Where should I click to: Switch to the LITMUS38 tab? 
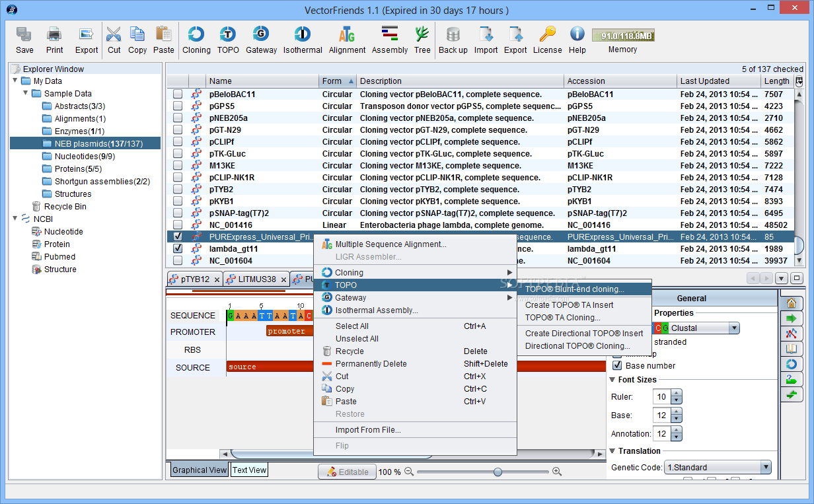(256, 279)
